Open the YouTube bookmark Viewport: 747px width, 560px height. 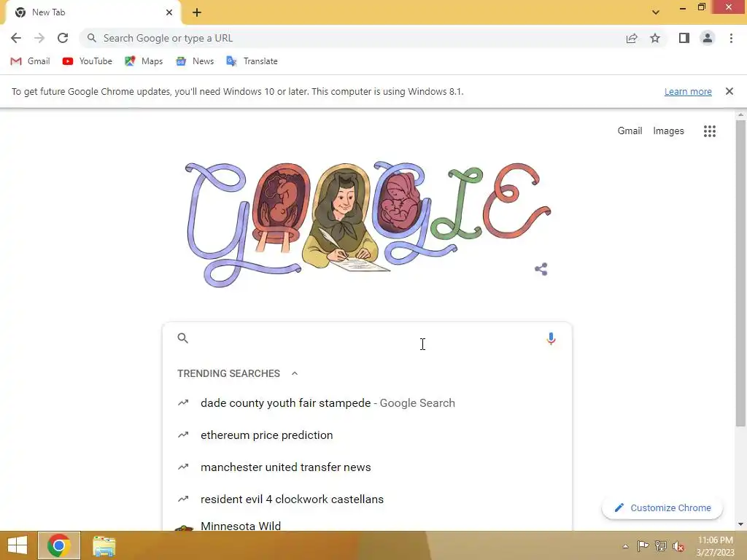click(88, 61)
